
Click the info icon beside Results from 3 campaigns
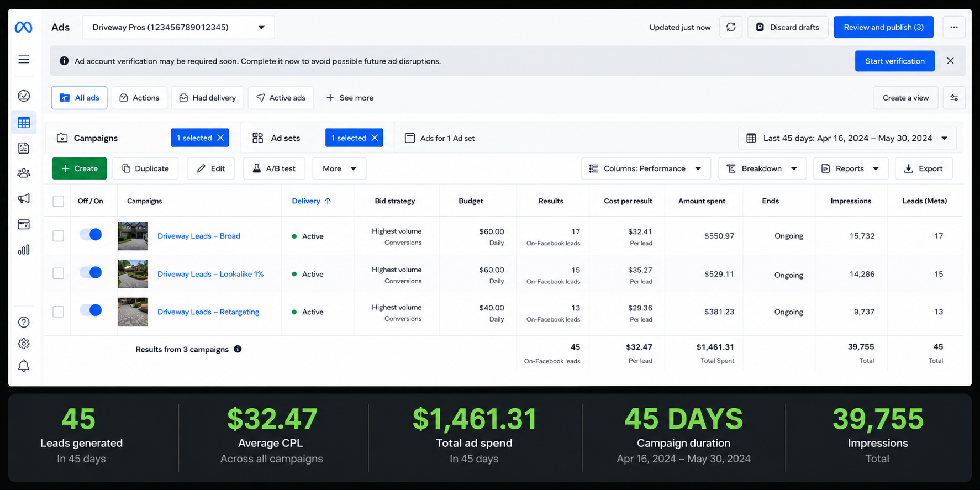click(238, 349)
